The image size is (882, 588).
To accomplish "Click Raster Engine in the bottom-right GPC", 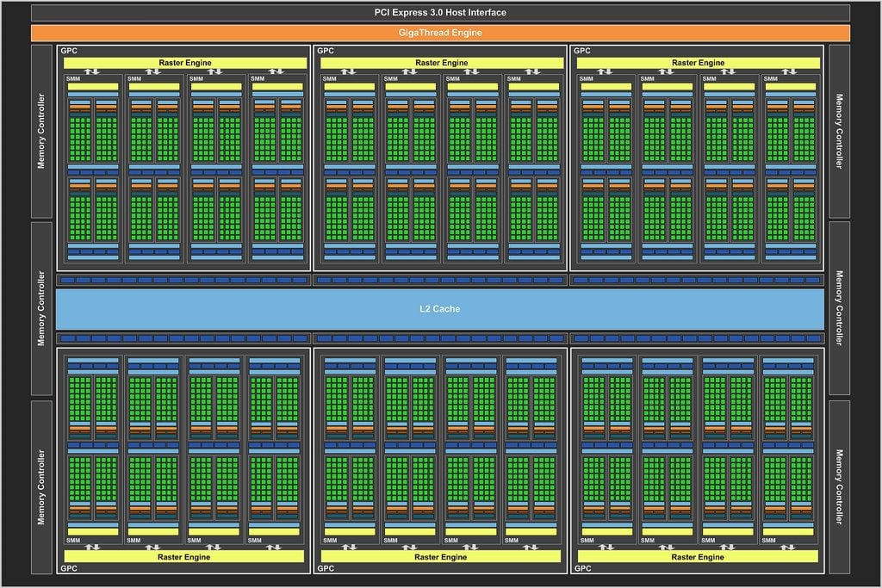I will click(x=698, y=557).
